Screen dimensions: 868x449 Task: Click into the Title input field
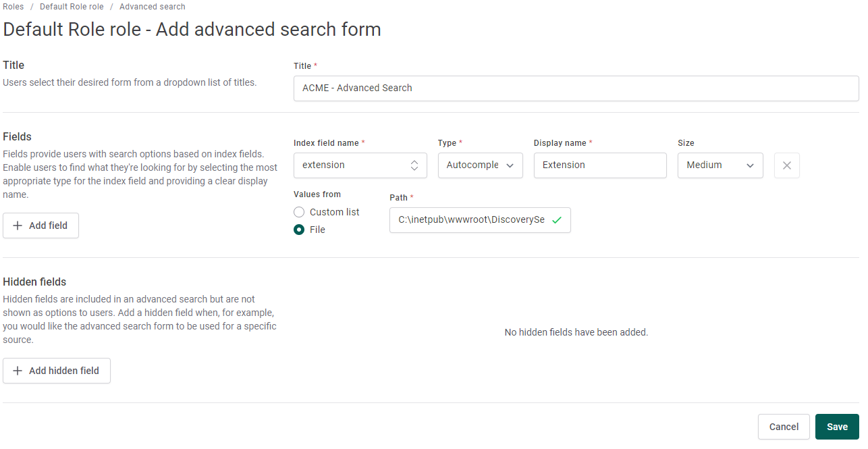576,88
